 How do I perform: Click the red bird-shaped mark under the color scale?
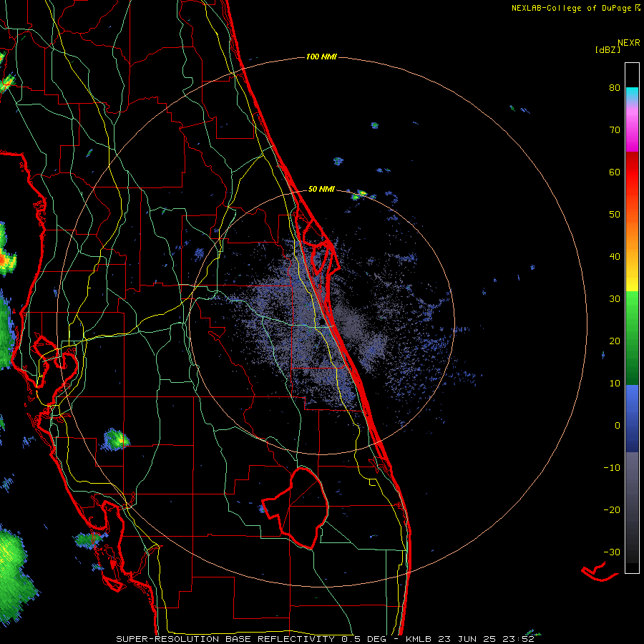coord(599,572)
